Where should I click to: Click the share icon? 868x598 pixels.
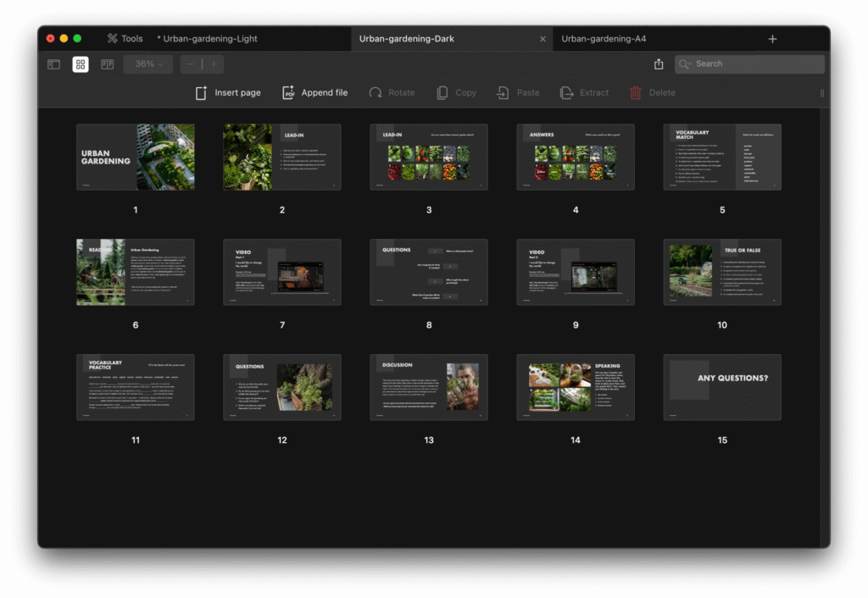659,64
